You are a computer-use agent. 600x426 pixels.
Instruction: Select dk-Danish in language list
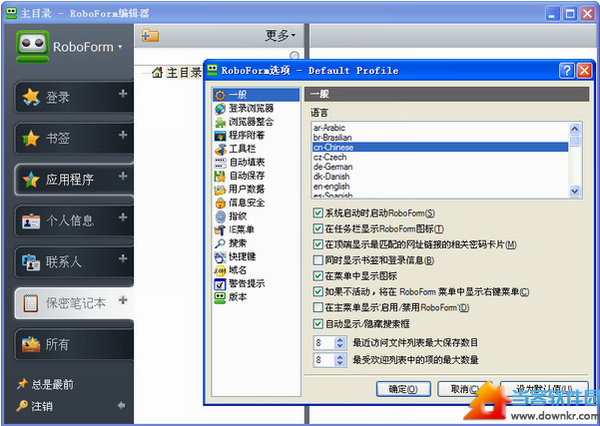(x=440, y=176)
